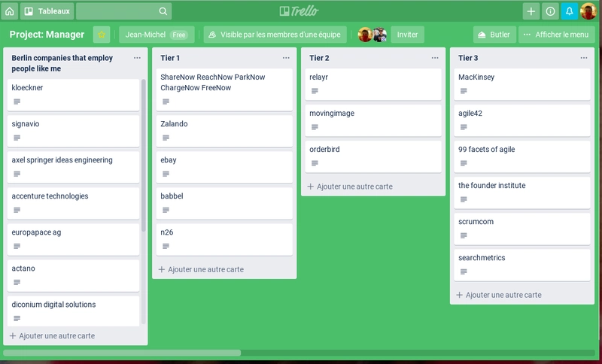Viewport: 602px width, 364px height.
Task: Open Tier 3 list options menu
Action: (x=584, y=58)
